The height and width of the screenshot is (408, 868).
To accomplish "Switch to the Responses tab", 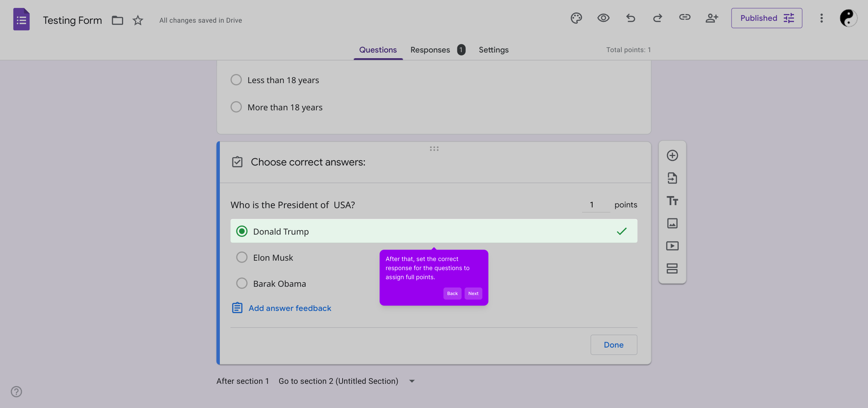I will (430, 50).
